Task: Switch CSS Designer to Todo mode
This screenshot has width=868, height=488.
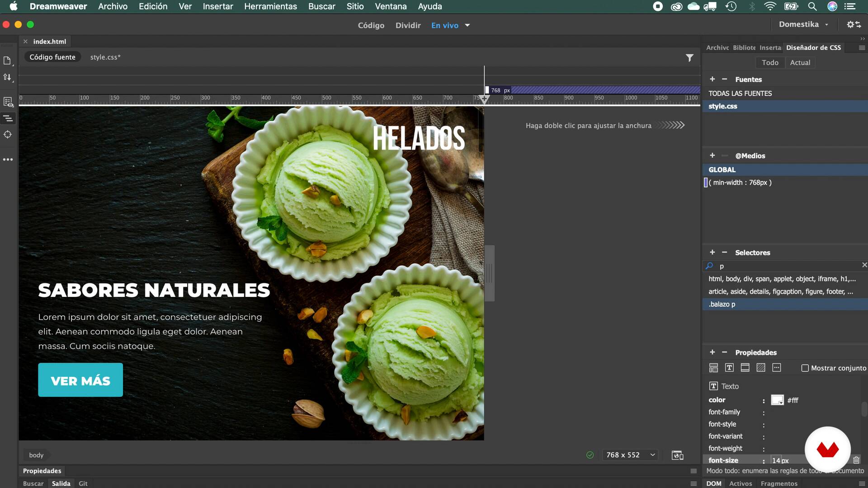Action: point(770,62)
